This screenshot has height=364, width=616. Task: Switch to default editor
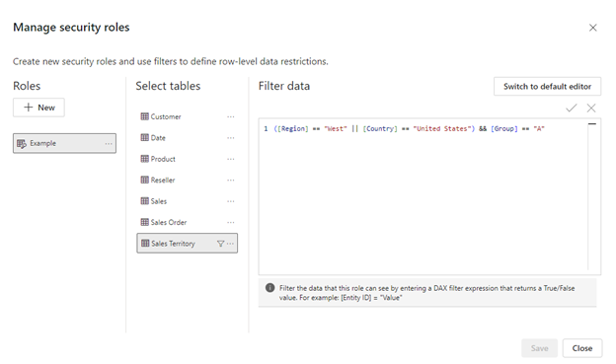pos(547,87)
